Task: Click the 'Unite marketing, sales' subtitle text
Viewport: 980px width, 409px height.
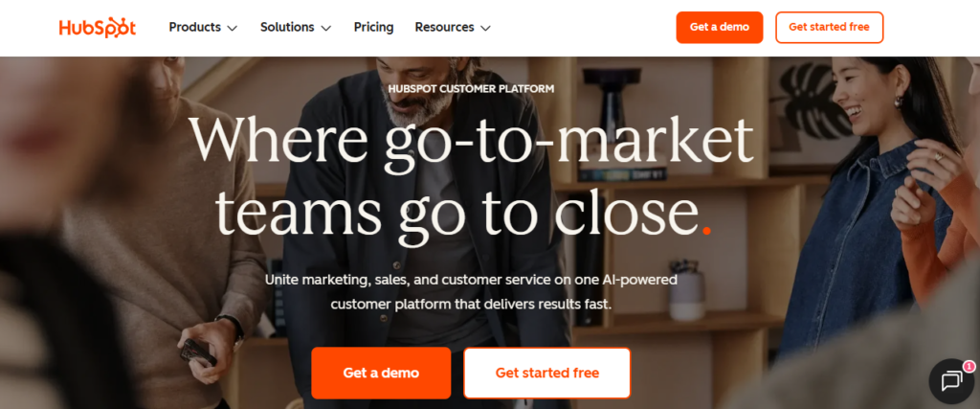Action: point(471,292)
